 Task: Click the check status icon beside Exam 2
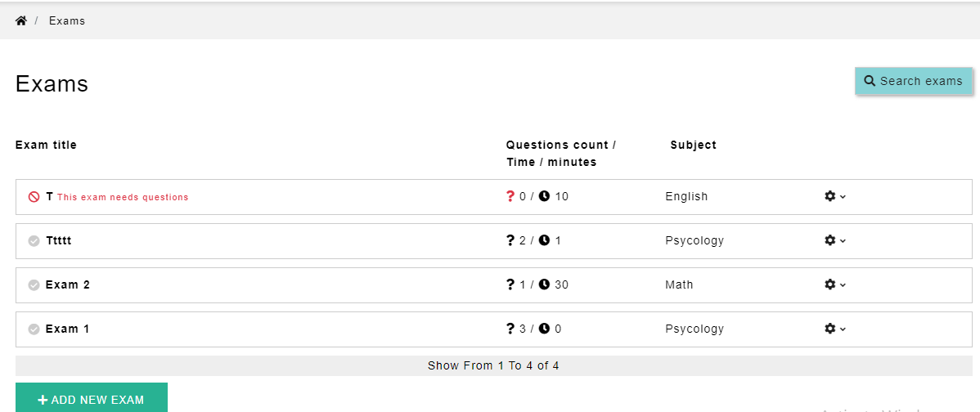pos(34,285)
